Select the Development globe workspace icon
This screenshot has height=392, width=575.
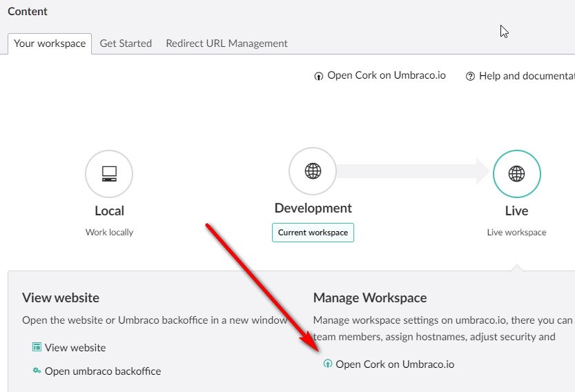[313, 171]
